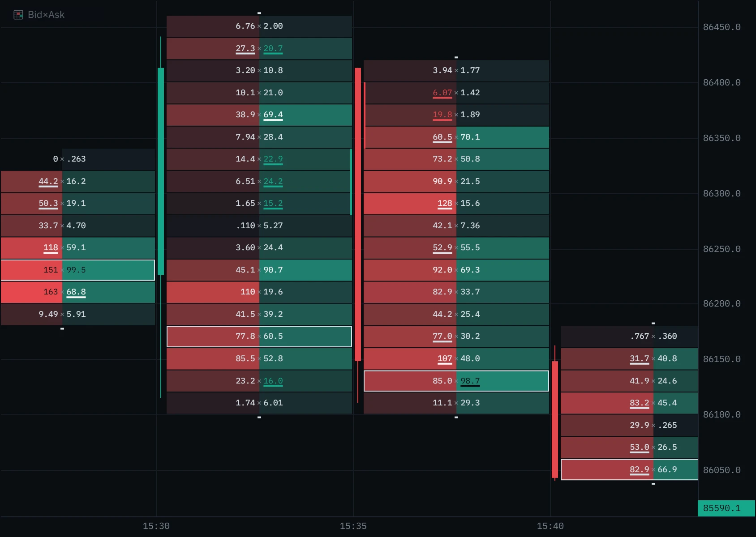Click the highlighted 82.9 × 66.9 cell

pos(629,470)
